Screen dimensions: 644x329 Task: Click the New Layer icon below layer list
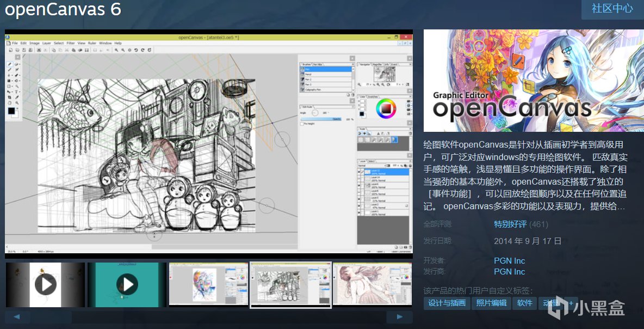[x=396, y=247]
